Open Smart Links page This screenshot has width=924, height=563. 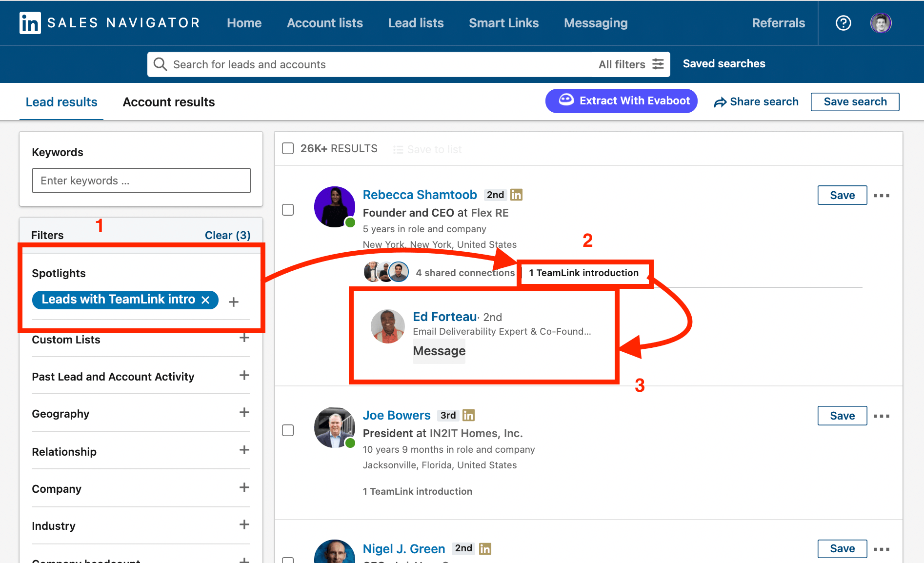pyautogui.click(x=503, y=23)
